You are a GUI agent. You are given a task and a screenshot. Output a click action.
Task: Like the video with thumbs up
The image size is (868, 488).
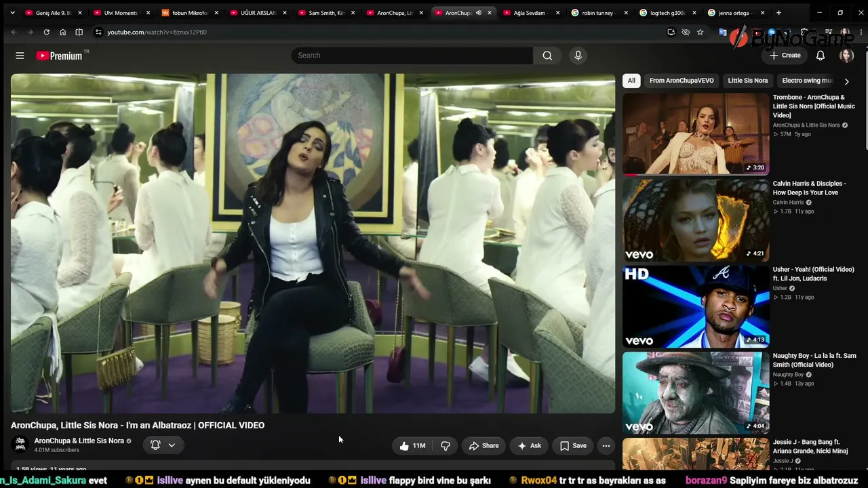click(x=412, y=445)
